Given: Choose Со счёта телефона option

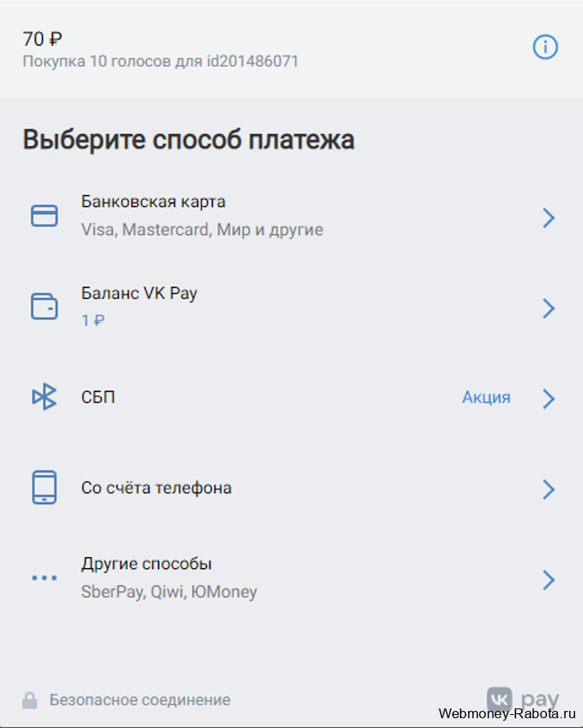Looking at the screenshot, I should [291, 488].
